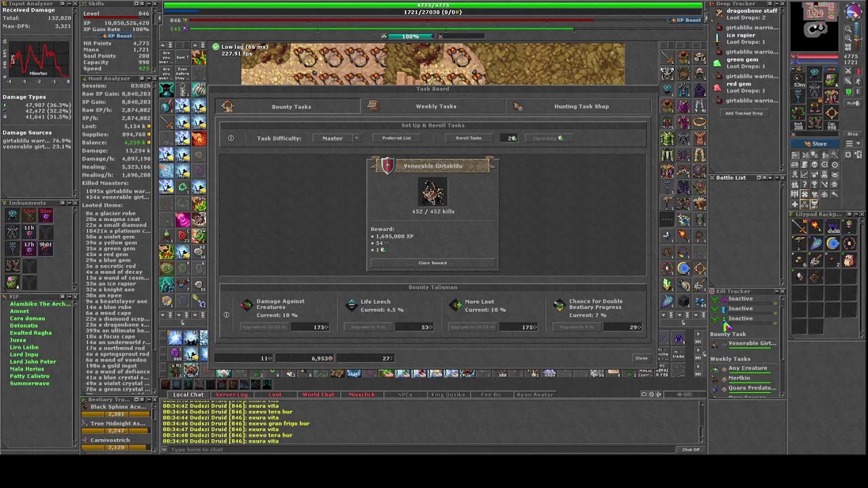Click the More Loot talisman icon

456,306
